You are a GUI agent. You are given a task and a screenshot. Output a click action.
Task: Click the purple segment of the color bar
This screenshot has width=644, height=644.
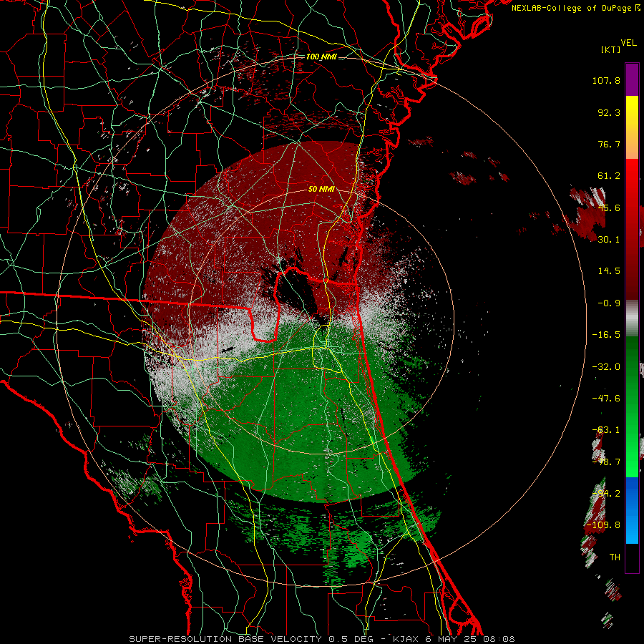[x=632, y=79]
